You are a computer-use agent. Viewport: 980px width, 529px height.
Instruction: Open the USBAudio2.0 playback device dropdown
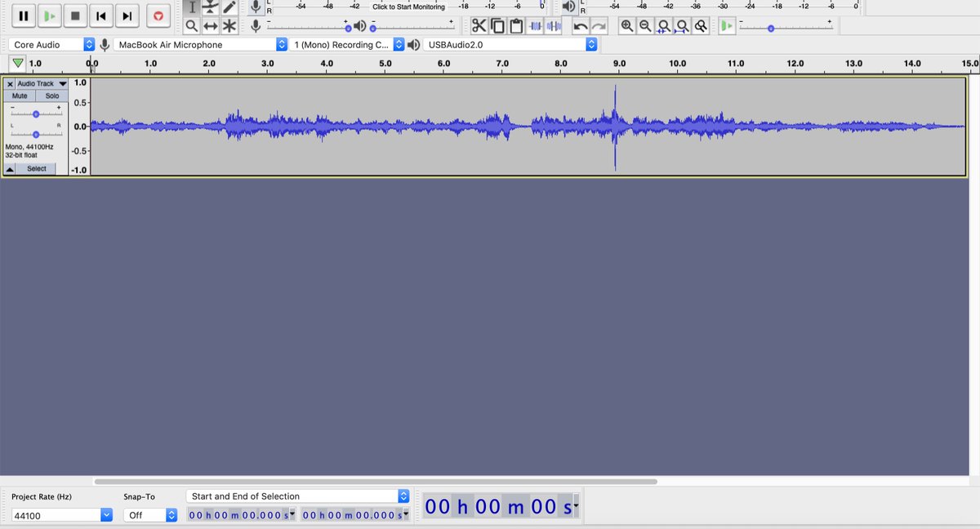tap(510, 45)
